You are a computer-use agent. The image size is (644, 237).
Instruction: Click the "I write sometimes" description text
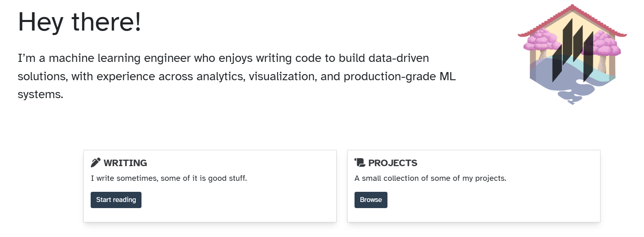169,178
